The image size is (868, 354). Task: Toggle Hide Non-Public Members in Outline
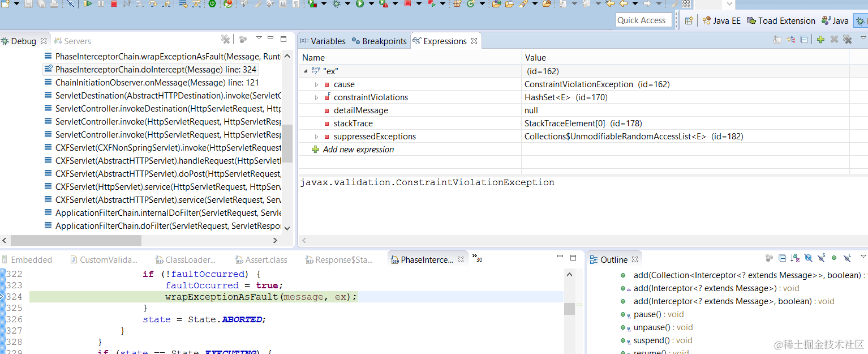tap(834, 258)
